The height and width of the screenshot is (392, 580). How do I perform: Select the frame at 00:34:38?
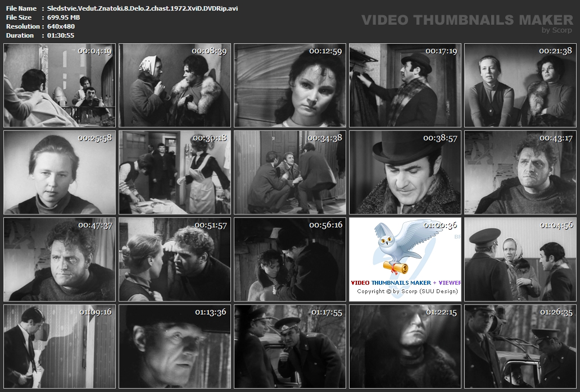(x=290, y=172)
